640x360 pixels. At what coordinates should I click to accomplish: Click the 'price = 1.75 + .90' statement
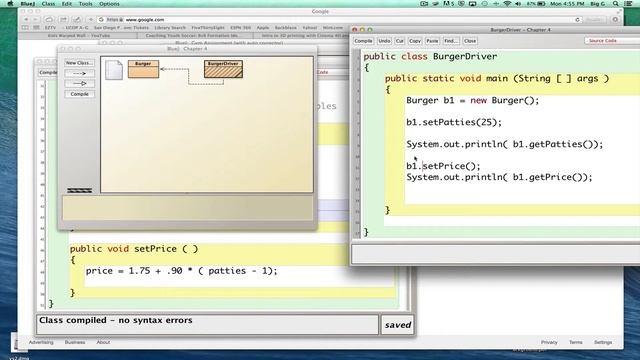point(181,271)
